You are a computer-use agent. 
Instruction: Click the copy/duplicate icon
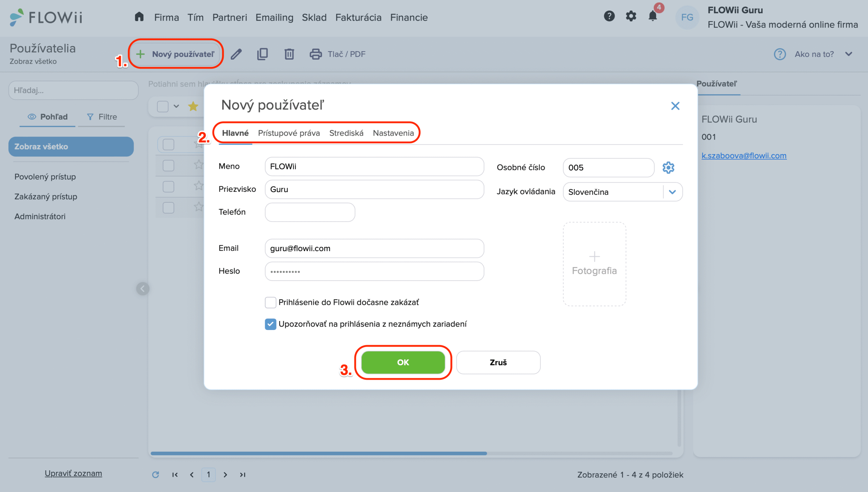point(262,54)
